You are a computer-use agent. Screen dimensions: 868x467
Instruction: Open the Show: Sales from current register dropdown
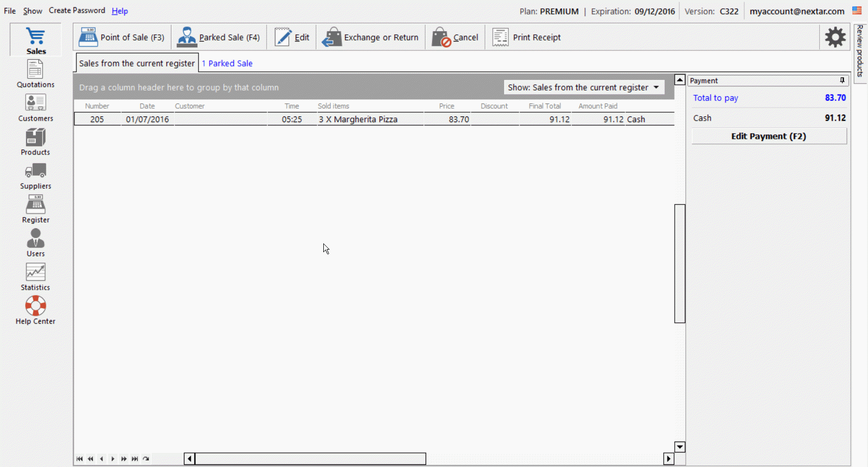click(x=584, y=87)
